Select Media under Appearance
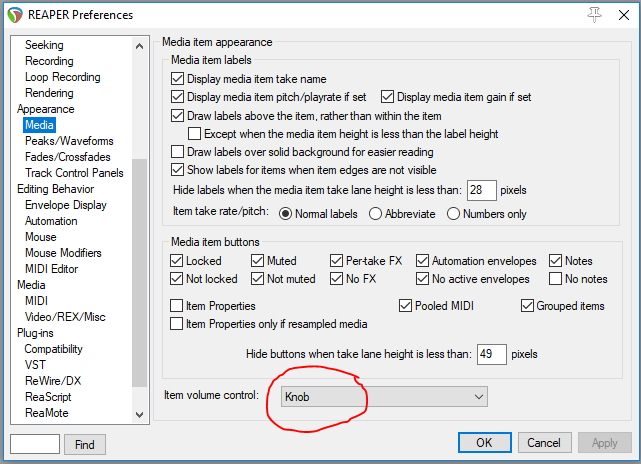Screen dimensions: 641x464 [39, 125]
